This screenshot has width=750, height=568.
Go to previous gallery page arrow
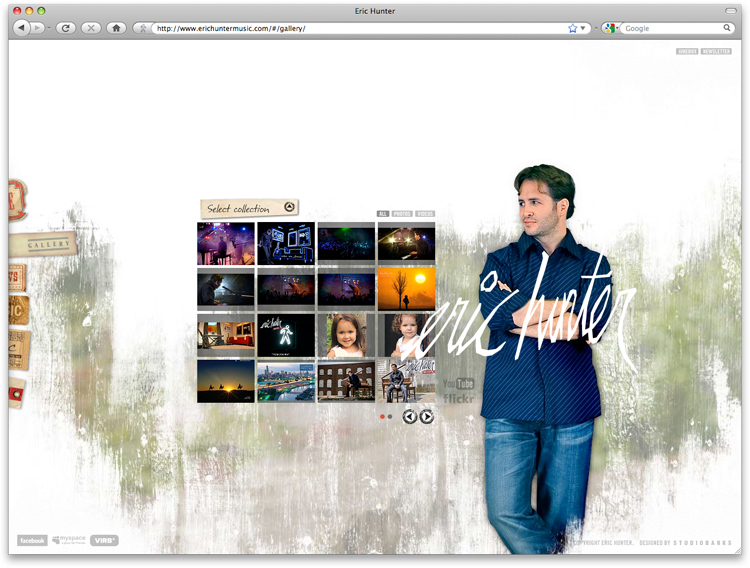(409, 417)
